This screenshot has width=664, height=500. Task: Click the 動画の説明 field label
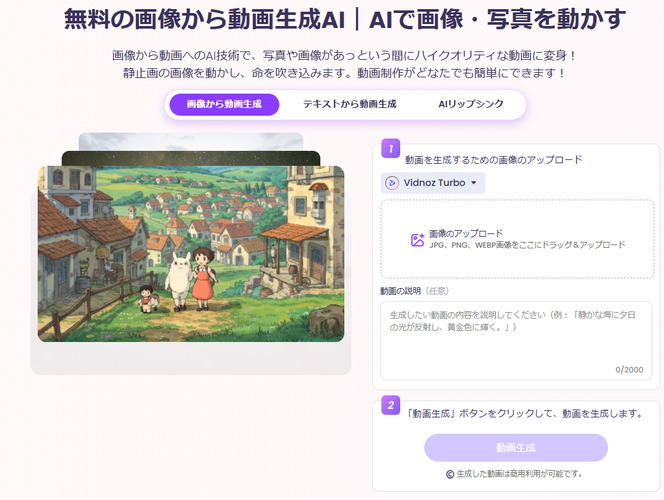[x=400, y=291]
